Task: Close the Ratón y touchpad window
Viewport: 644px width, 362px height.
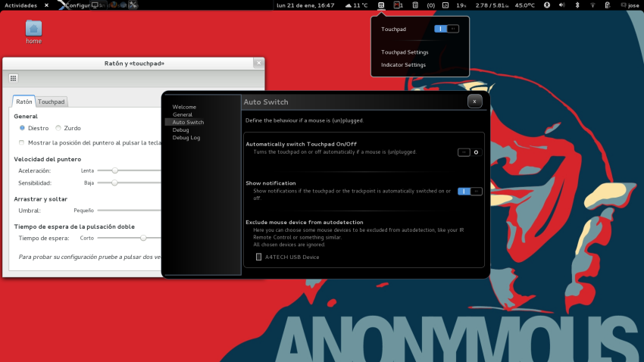Action: [259, 63]
